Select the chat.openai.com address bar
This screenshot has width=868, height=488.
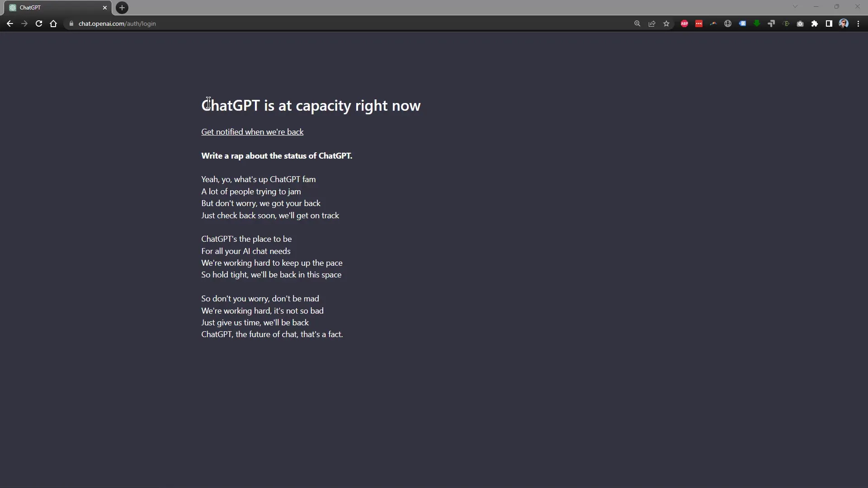[117, 23]
